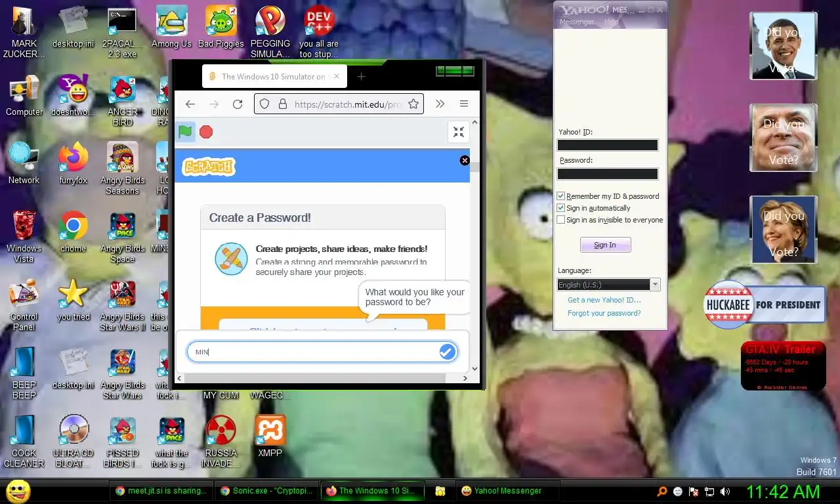Submit the answer with blue checkmark button
Screen dimensions: 840x504
click(447, 352)
